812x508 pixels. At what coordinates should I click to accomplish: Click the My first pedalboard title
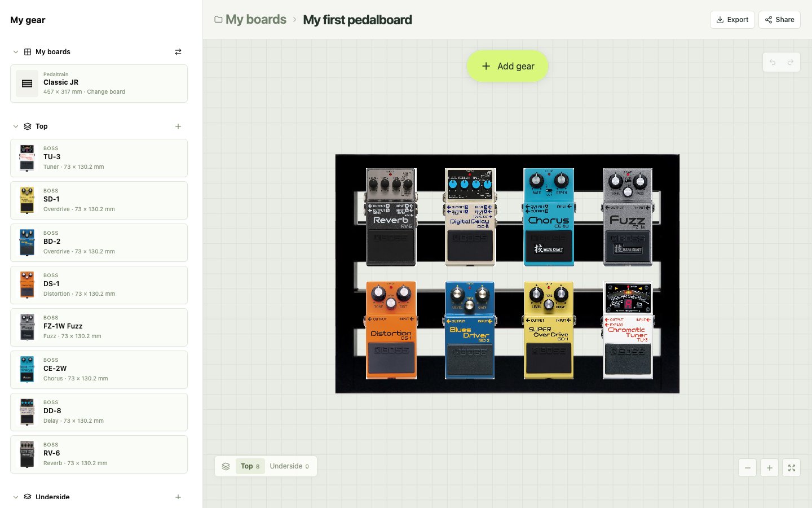(358, 20)
